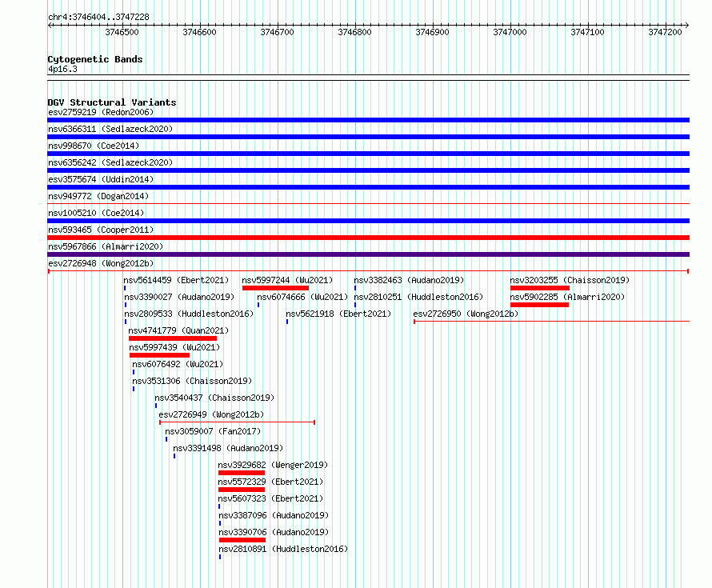
Task: Click the ruler's right arrow end
Action: tap(687, 25)
